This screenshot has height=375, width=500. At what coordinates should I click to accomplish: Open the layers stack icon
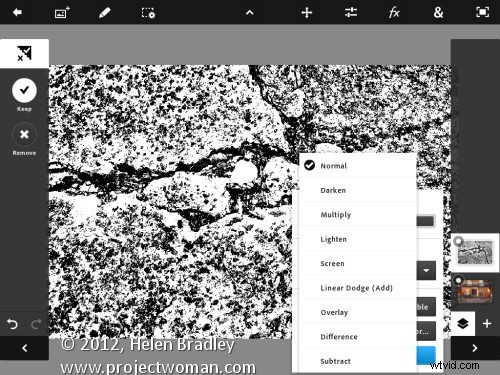coord(463,323)
